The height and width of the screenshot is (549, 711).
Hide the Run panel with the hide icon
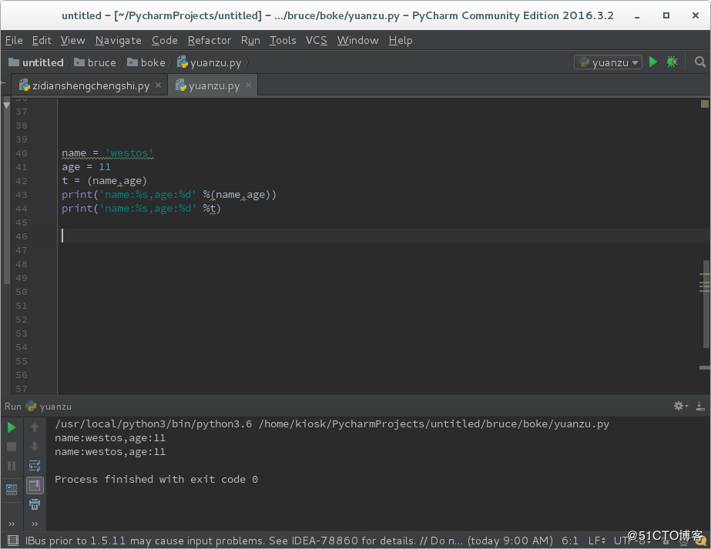tap(701, 406)
